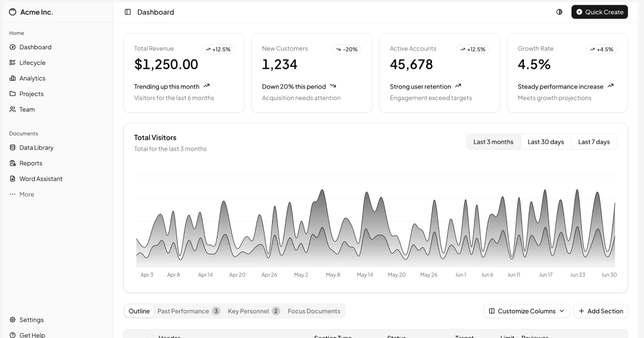Click the Acme Inc. logo icon
The width and height of the screenshot is (644, 338).
coord(12,12)
